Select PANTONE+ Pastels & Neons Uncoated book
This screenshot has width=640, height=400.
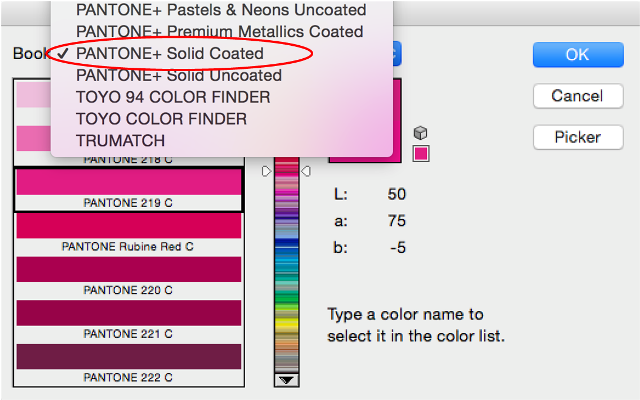click(222, 10)
